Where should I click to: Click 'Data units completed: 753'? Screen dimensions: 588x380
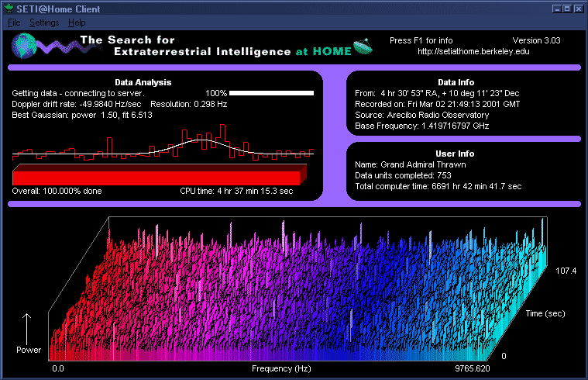(x=403, y=175)
